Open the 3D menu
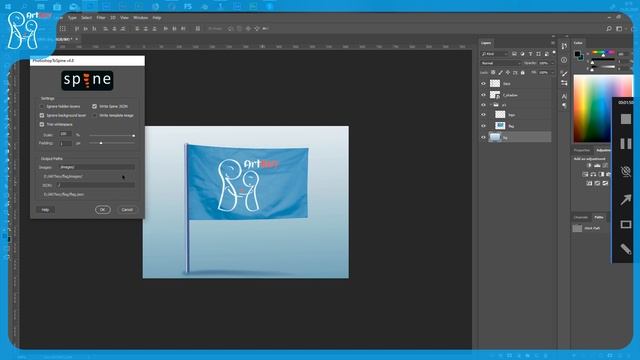Viewport: 640px width, 360px height. coord(113,18)
